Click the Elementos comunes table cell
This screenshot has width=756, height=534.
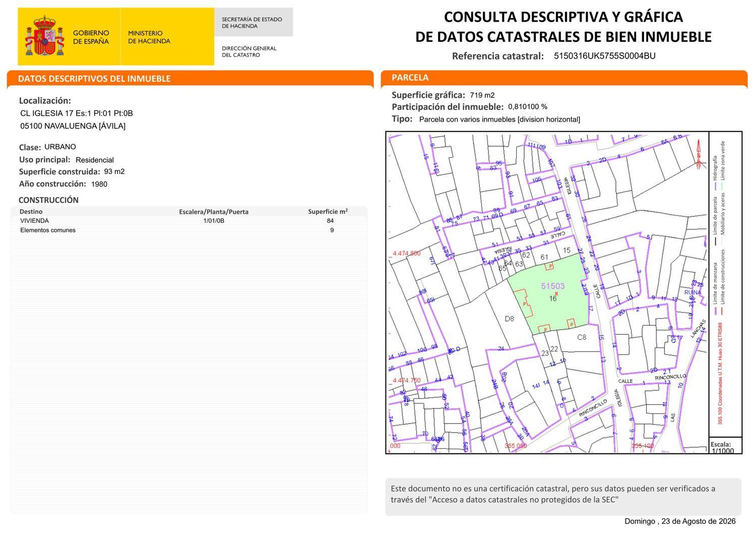[48, 230]
